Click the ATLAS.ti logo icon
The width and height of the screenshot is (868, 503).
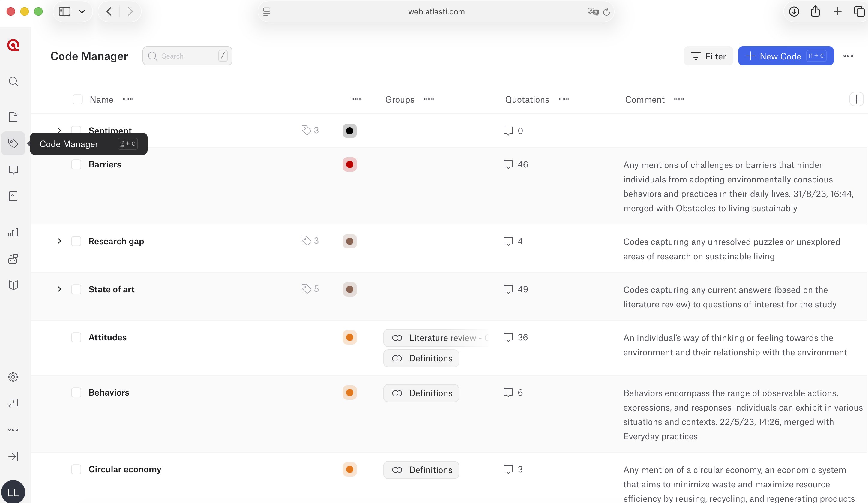[x=13, y=45]
